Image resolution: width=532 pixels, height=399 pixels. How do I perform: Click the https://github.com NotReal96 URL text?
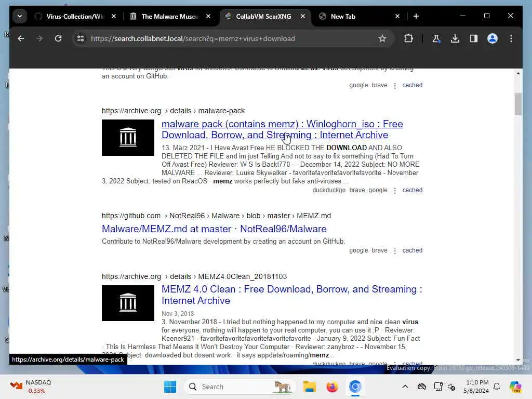[x=216, y=216]
